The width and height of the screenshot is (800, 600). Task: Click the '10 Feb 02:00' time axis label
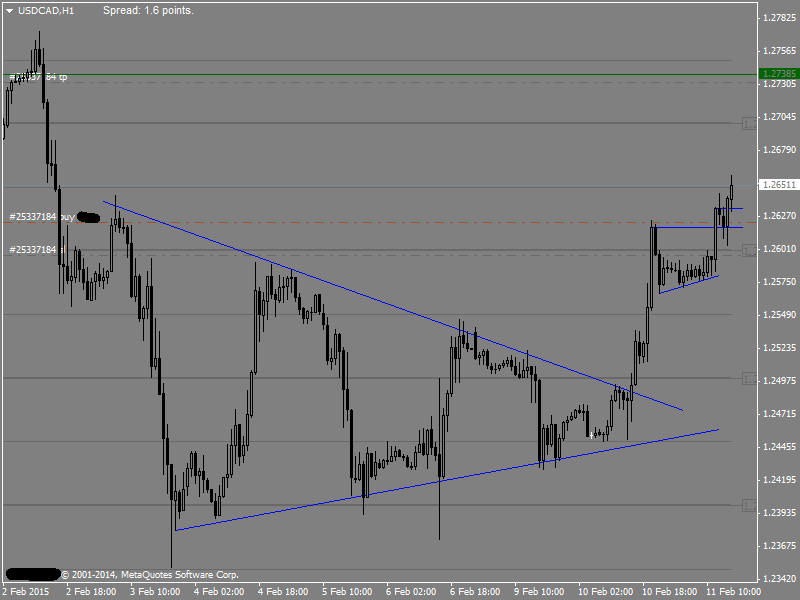606,592
